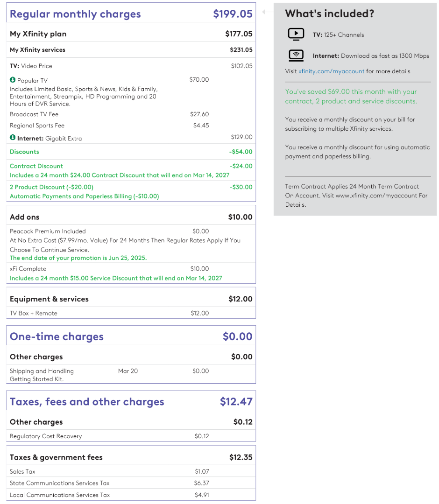Click the Shipping and Handling label
Screen dimensions: 439x504
pos(42,371)
